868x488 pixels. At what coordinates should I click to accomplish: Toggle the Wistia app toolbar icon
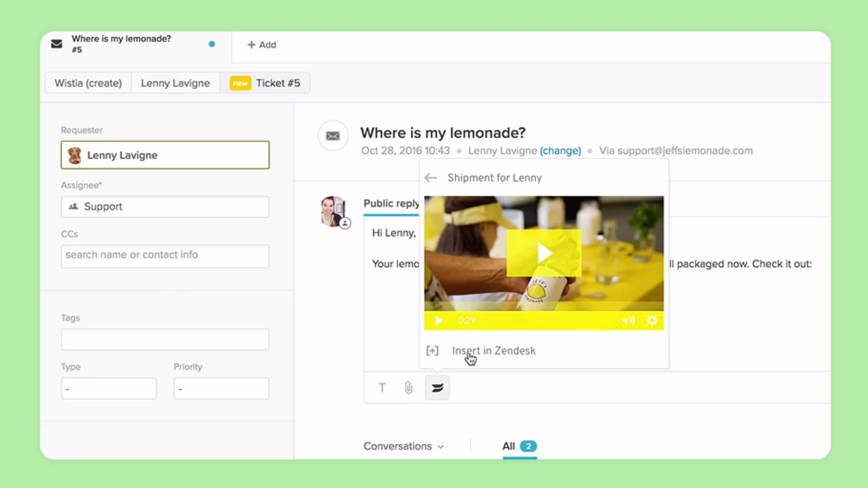(x=437, y=388)
